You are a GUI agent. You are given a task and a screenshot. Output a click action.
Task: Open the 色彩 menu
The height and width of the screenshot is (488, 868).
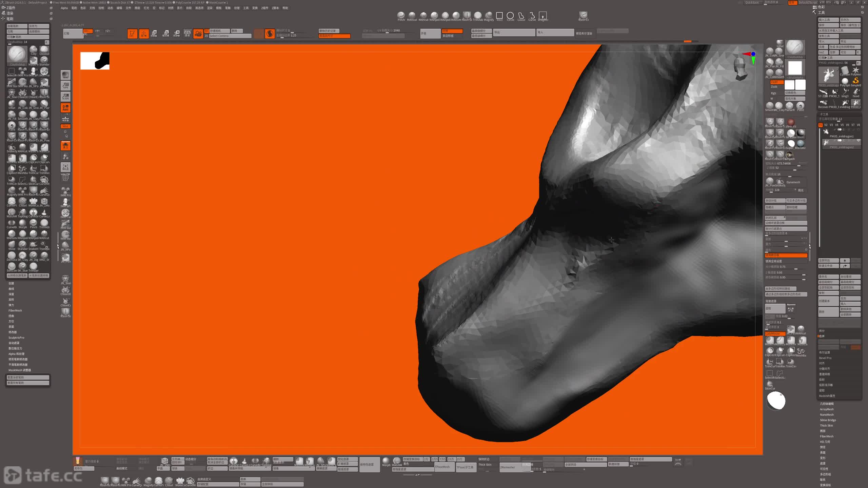(x=83, y=8)
